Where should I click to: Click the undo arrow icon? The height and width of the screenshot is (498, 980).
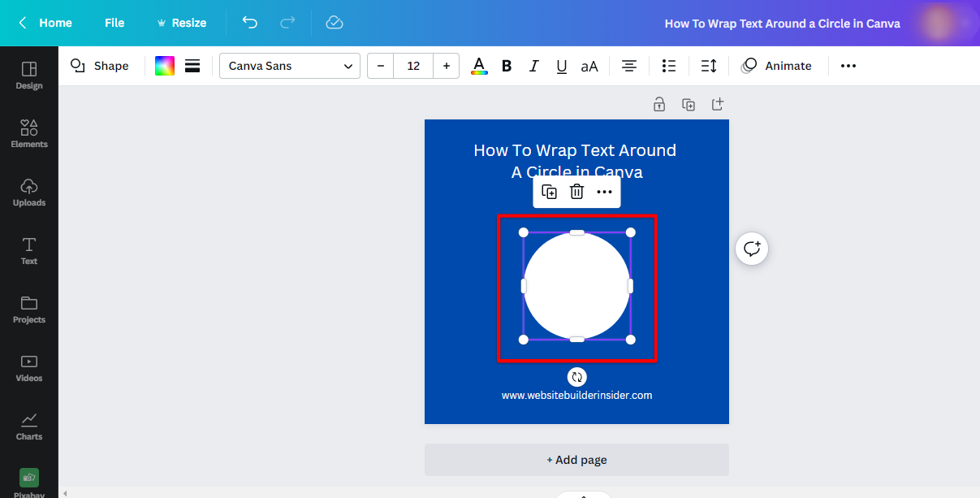pos(250,23)
